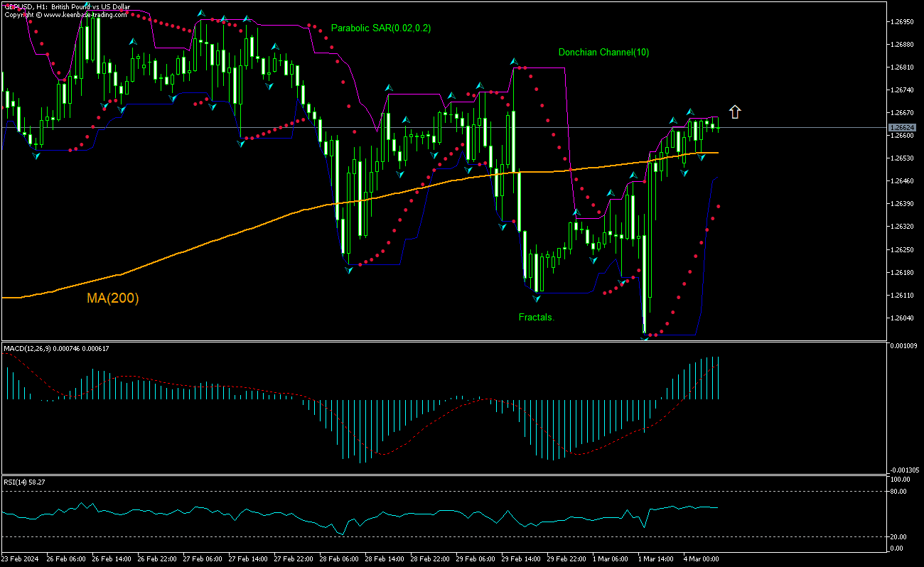Click the fractal arrow below the lowest 1 Mar candle
The height and width of the screenshot is (567, 924).
point(645,339)
